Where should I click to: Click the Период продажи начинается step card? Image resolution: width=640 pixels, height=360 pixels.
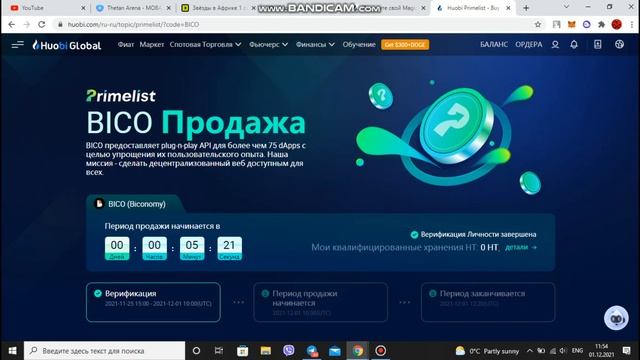pos(320,302)
